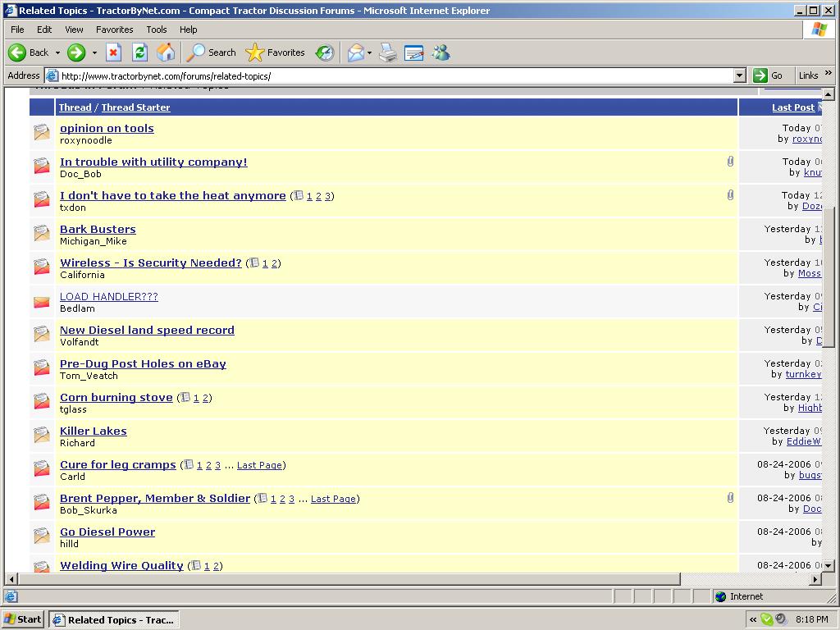Click the Mail envelope toolbar icon

[355, 52]
